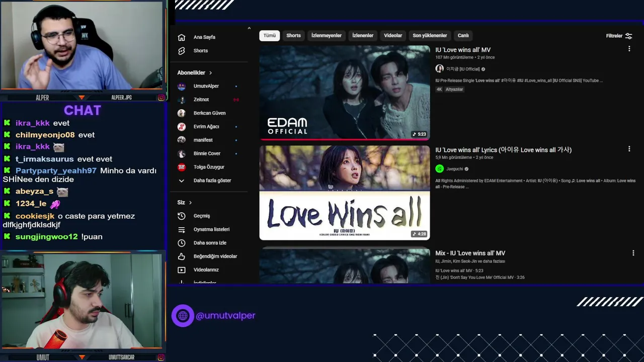Viewport: 644px width, 362px height.
Task: Open options menu for Love wins all Lyrics video
Action: pos(629,149)
